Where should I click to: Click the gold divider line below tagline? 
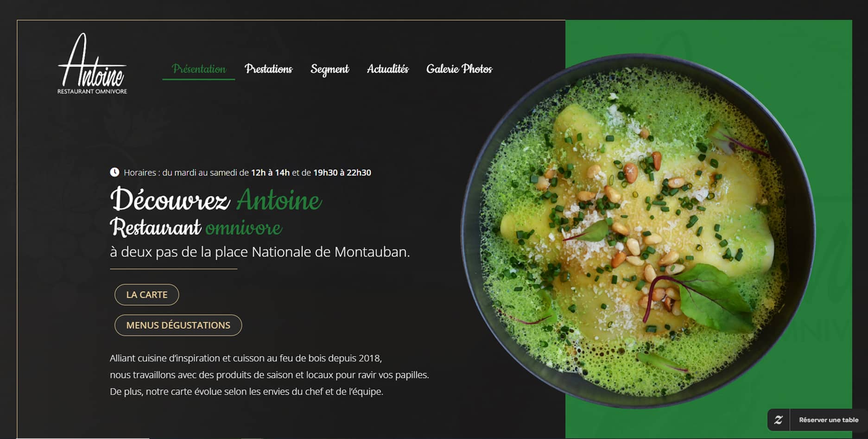tap(173, 269)
